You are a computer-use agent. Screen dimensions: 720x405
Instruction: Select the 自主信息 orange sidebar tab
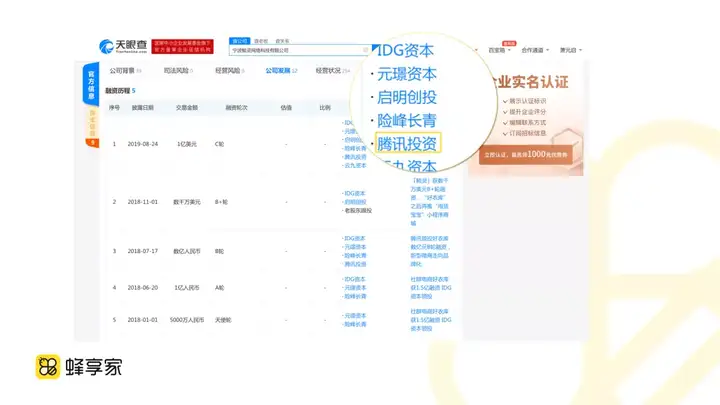pos(92,127)
